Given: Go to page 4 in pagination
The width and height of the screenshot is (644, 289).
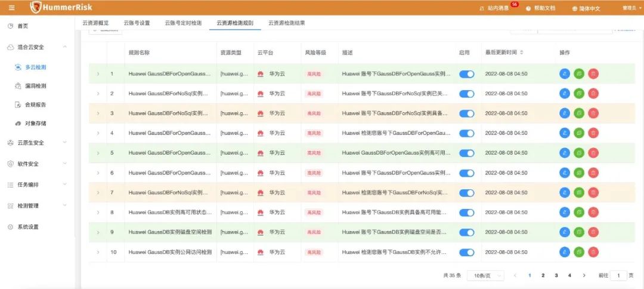Looking at the screenshot, I should [x=569, y=275].
